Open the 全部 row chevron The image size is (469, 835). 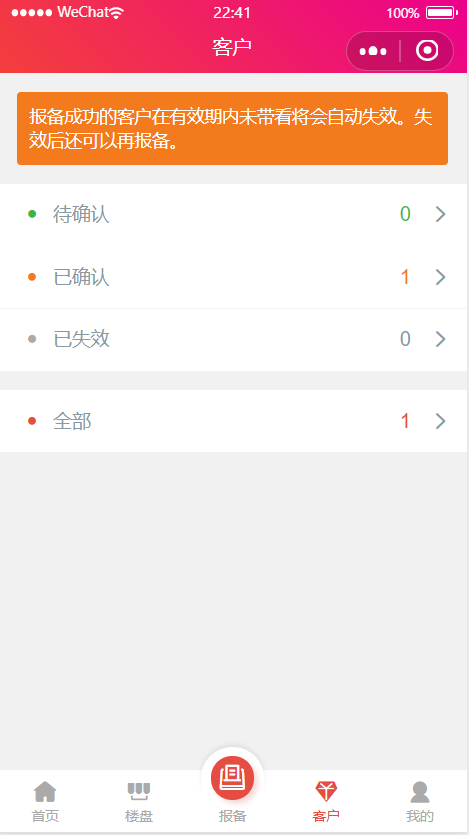440,421
